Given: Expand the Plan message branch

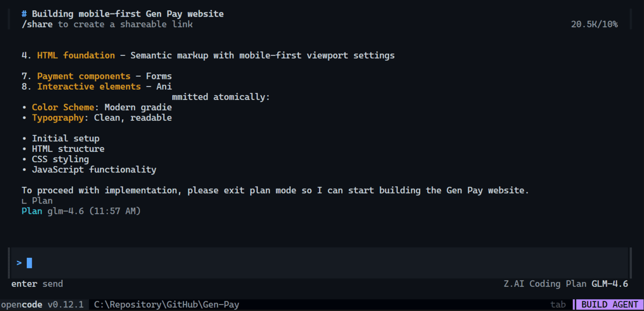Looking at the screenshot, I should pos(36,200).
